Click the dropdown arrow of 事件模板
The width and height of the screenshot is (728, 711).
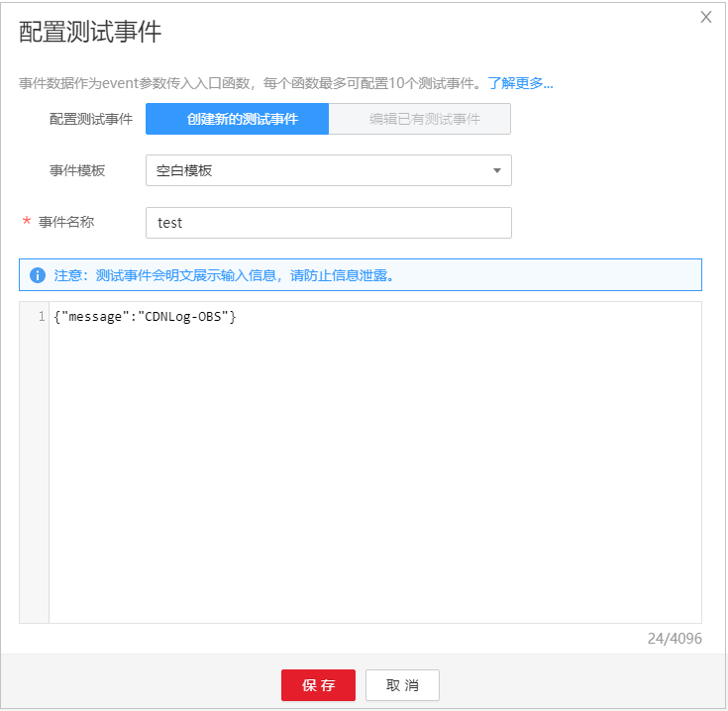[x=497, y=170]
